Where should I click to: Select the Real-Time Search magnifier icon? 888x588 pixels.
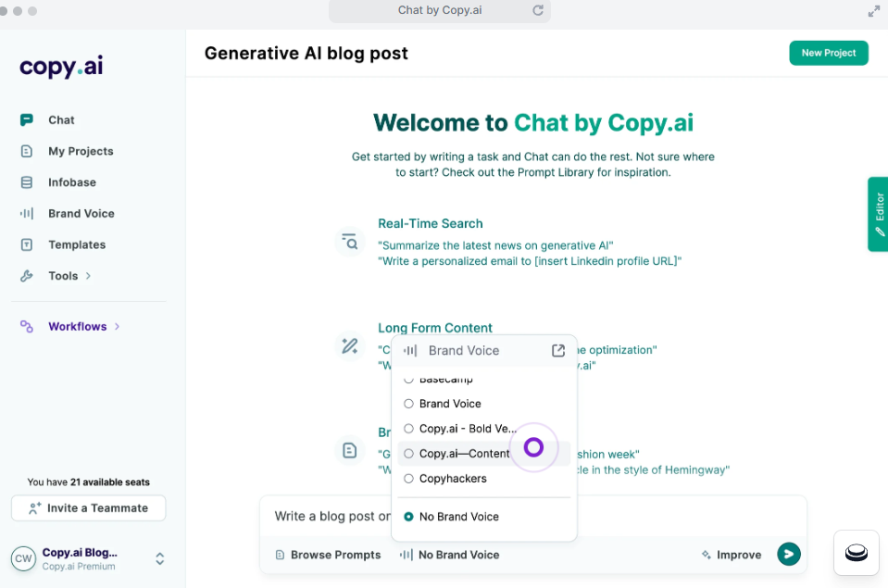point(350,242)
